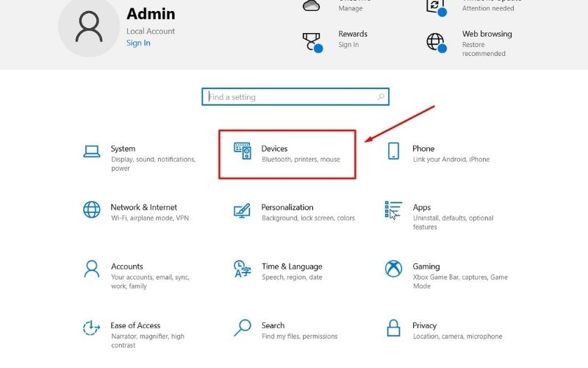Click 'Background, lock screen, colors' description
588x368 pixels.
click(308, 218)
